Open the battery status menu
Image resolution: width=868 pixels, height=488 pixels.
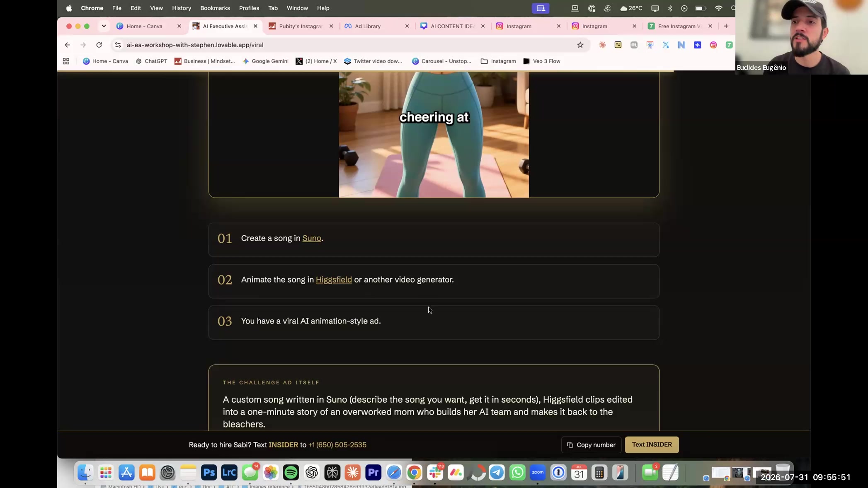[x=701, y=8]
